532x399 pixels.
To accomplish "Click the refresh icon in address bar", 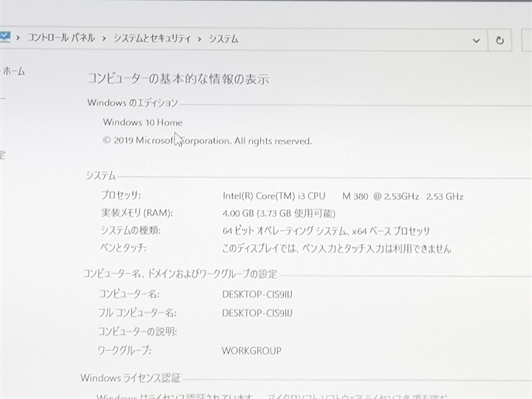I will point(499,41).
